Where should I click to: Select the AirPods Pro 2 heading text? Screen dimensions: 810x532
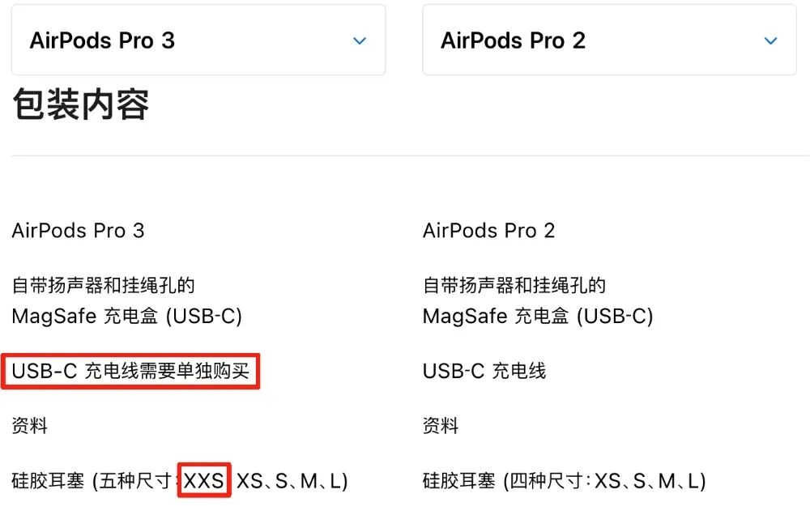point(489,231)
